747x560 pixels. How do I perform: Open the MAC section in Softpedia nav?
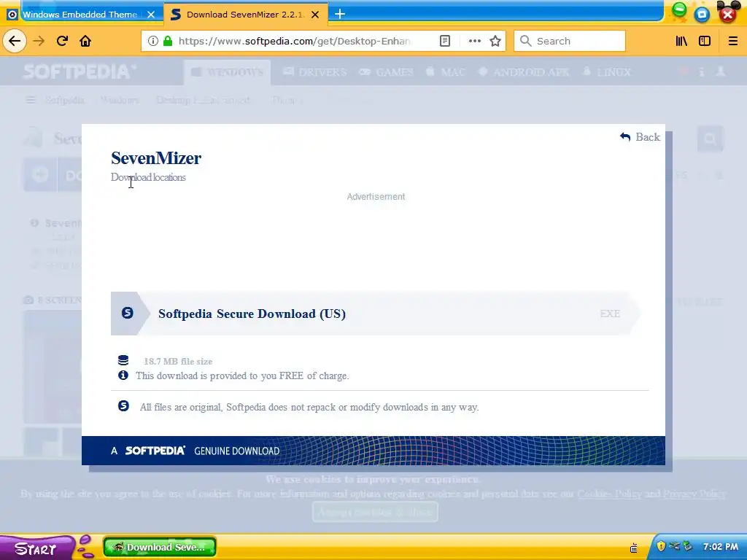(446, 72)
